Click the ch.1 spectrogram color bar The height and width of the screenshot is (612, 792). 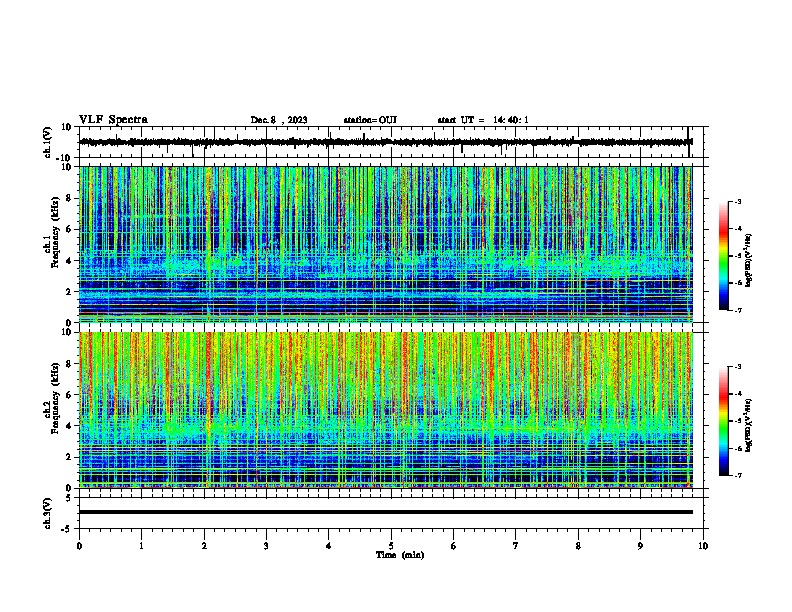(x=724, y=256)
